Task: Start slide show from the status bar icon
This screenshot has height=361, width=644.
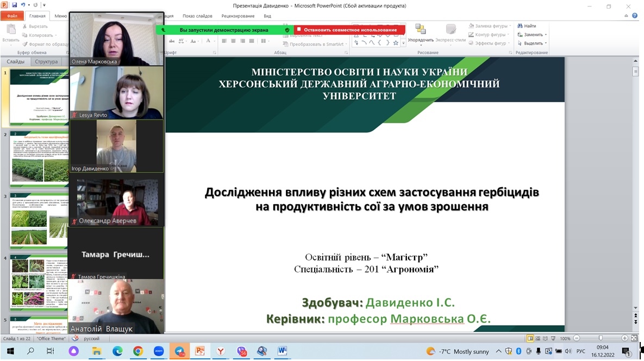Action: click(x=553, y=338)
